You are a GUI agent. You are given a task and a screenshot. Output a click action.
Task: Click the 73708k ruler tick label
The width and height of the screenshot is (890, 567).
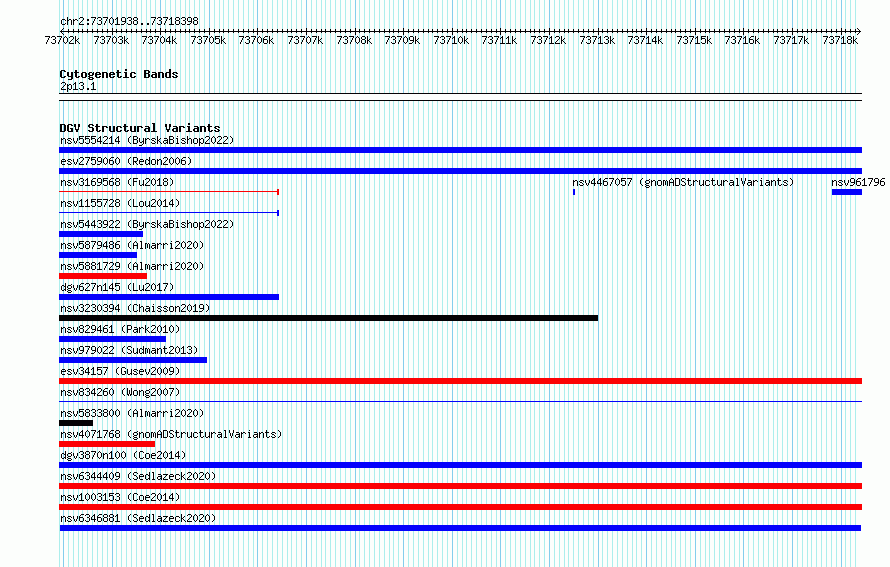(354, 40)
